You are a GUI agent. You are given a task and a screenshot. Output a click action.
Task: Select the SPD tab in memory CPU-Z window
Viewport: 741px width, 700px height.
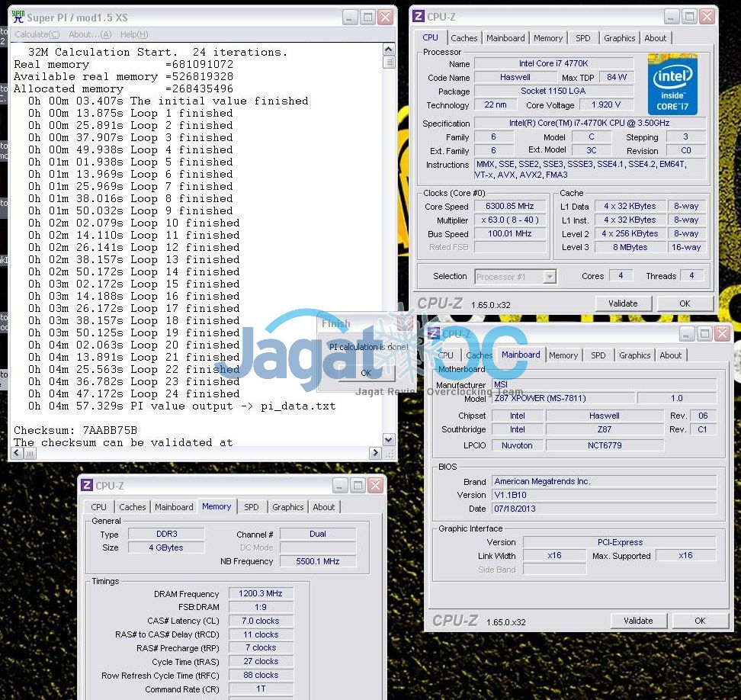(x=251, y=507)
